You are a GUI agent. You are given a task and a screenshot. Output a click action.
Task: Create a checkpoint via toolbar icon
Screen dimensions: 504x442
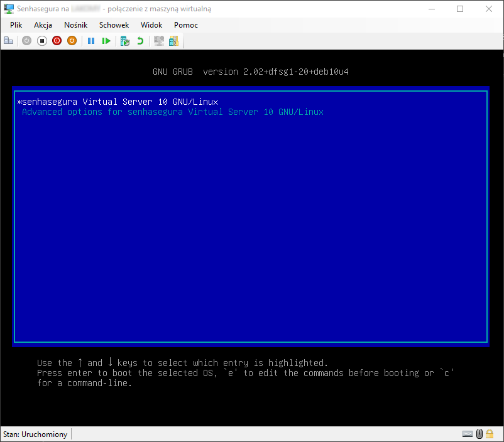coord(125,41)
